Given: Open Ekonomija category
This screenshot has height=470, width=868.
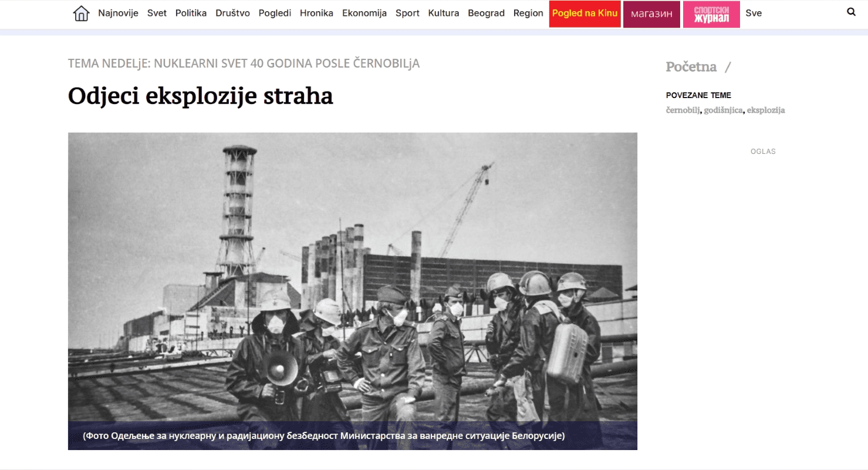Looking at the screenshot, I should [364, 13].
